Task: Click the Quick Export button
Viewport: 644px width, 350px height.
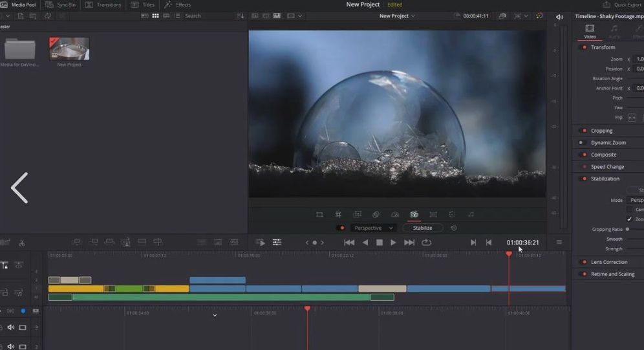Action: coord(623,5)
